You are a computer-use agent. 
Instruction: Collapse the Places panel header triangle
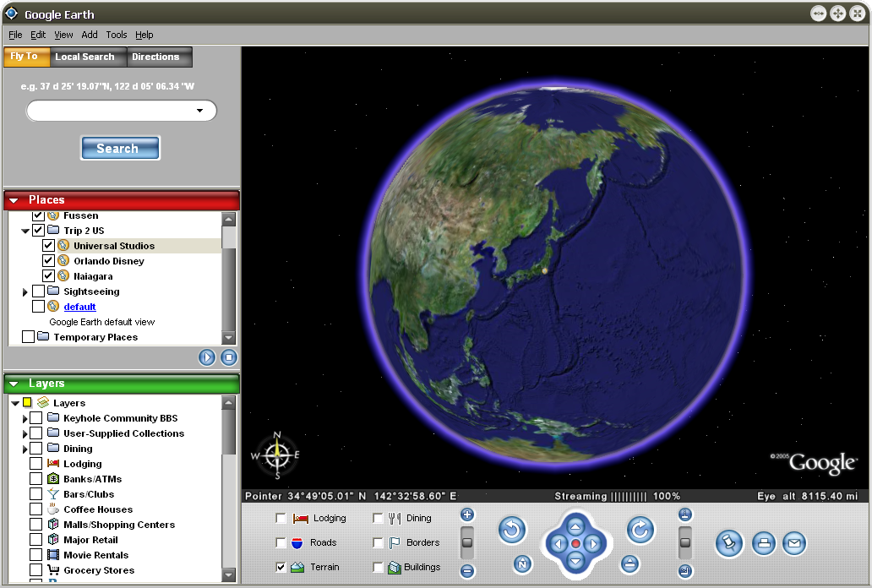tap(14, 200)
